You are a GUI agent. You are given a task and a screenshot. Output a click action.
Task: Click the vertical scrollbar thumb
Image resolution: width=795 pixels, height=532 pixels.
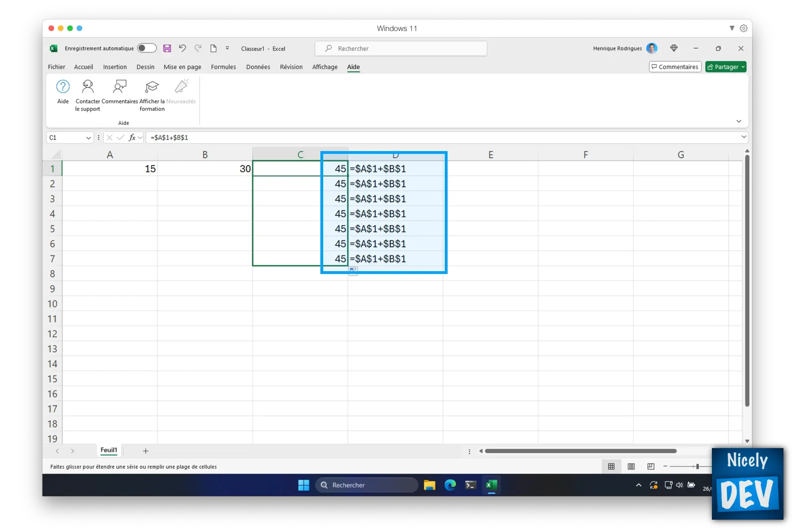click(747, 280)
